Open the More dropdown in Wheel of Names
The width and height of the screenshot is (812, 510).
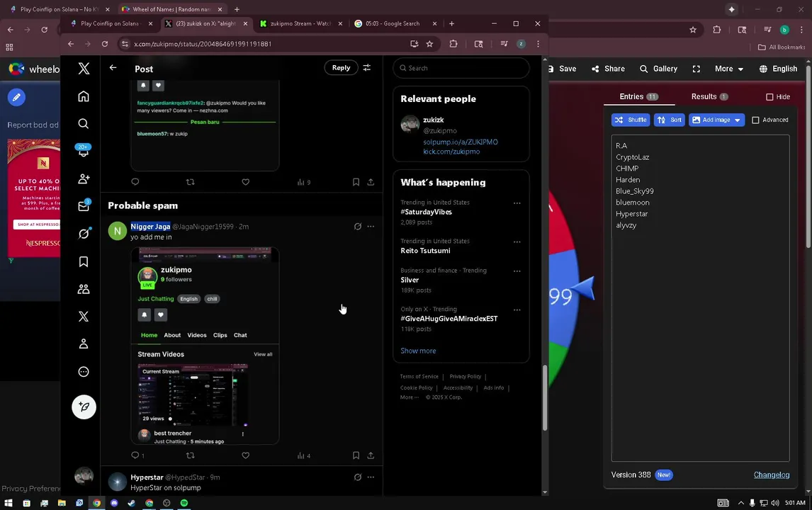729,69
